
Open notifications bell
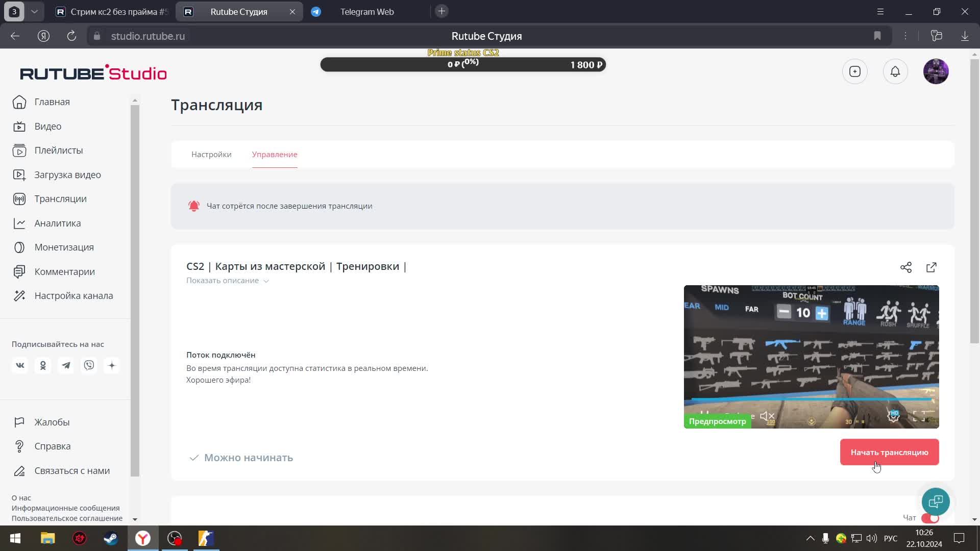point(895,71)
